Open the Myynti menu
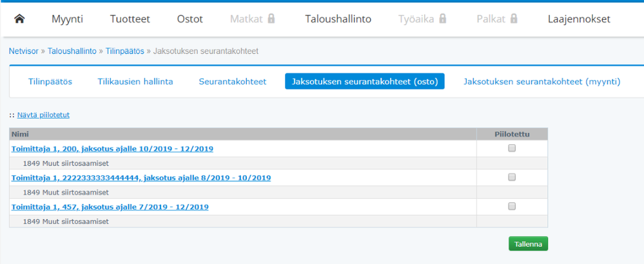Screen dimensions: 644x264 (x=67, y=19)
